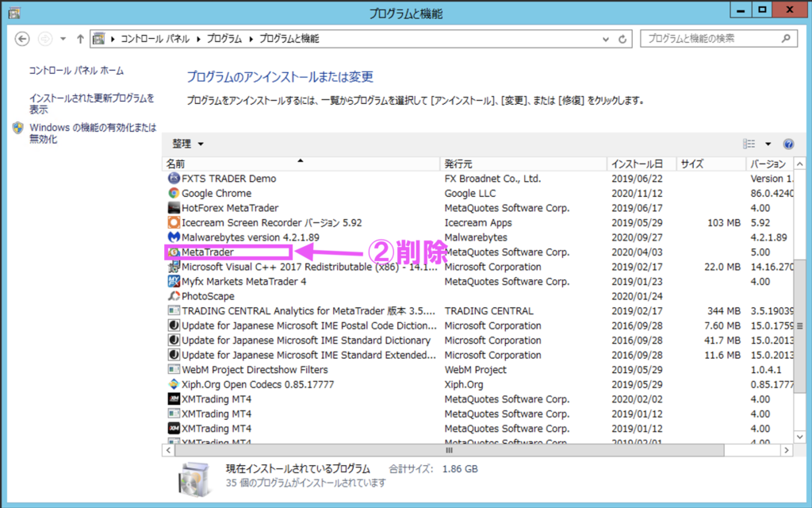Click install date 2020/01/24
812x508 pixels.
pos(637,296)
